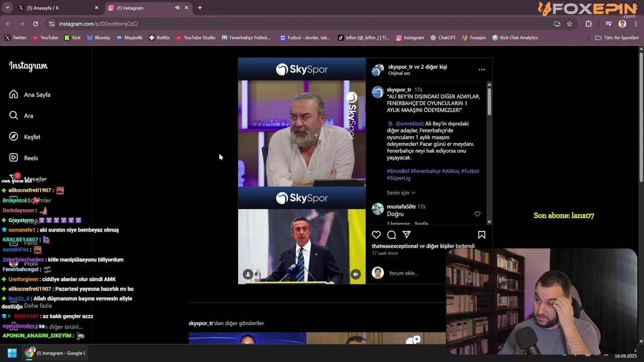
Task: Unmute the video with speaker icon
Action: coord(356,274)
